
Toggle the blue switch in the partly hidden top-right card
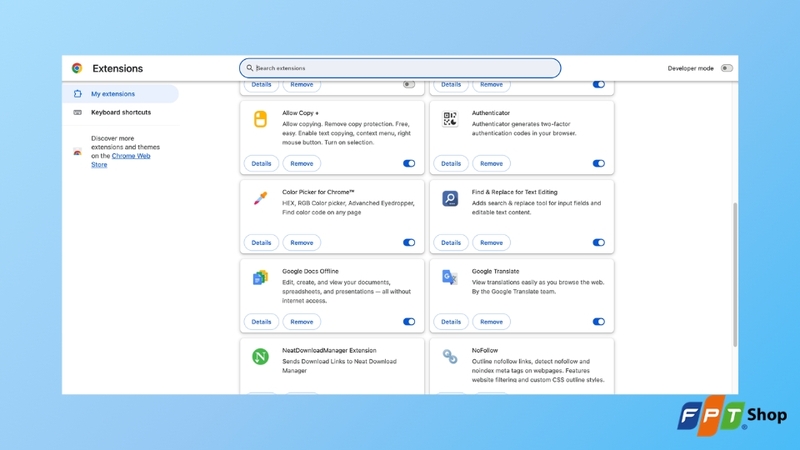tap(598, 85)
